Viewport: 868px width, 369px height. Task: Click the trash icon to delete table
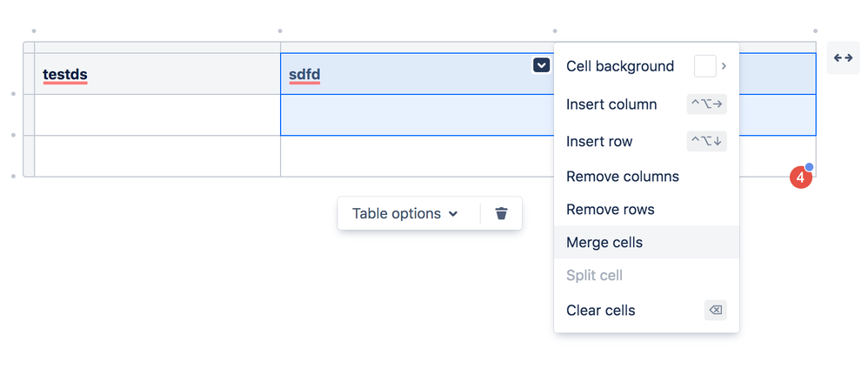(501, 213)
